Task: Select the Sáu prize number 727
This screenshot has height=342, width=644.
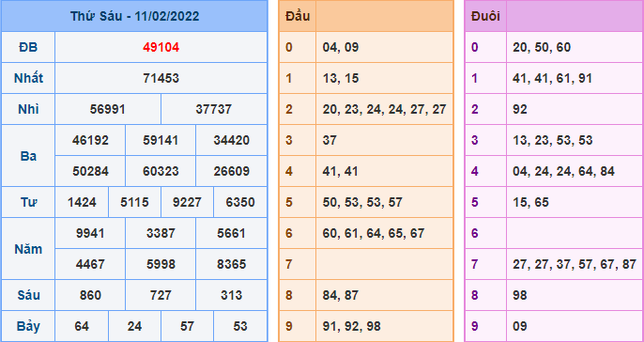Action: pos(161,295)
